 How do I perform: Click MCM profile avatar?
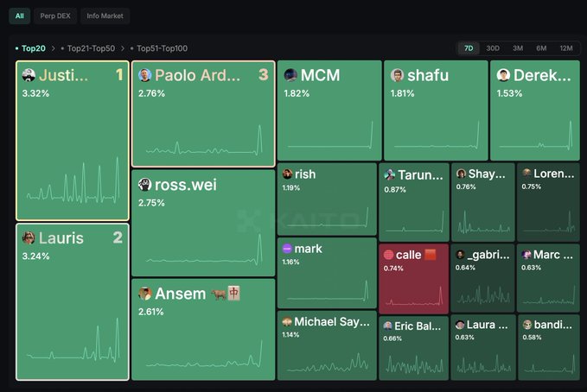click(290, 75)
